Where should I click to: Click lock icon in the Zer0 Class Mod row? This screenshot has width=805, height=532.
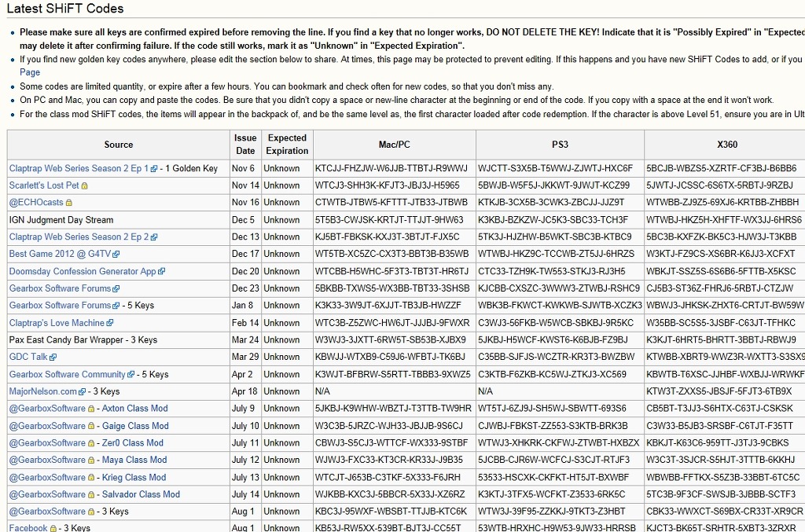click(x=91, y=443)
